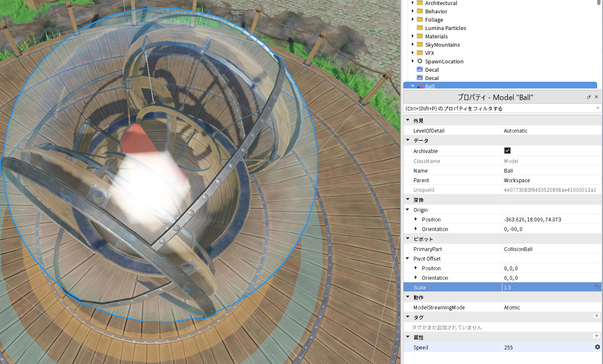Click the folder icon beside Architectural
Screen dimensions: 603x364
(420, 3)
